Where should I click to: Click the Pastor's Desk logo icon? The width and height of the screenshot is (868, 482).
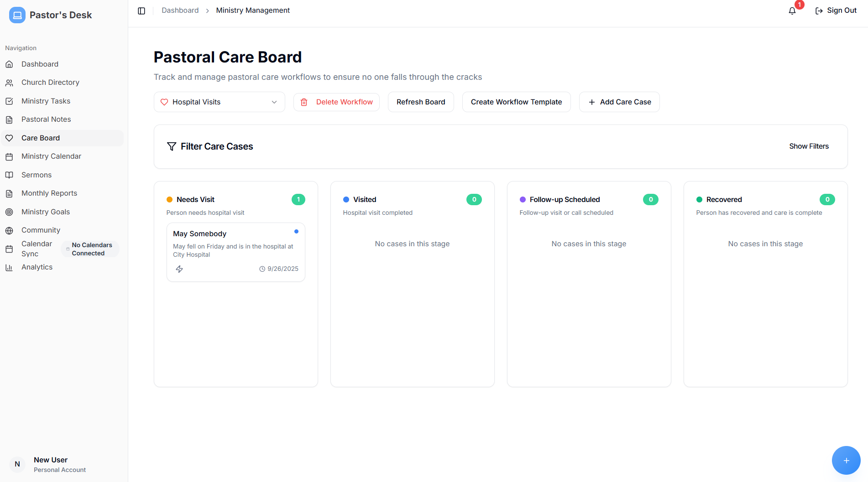tap(17, 15)
